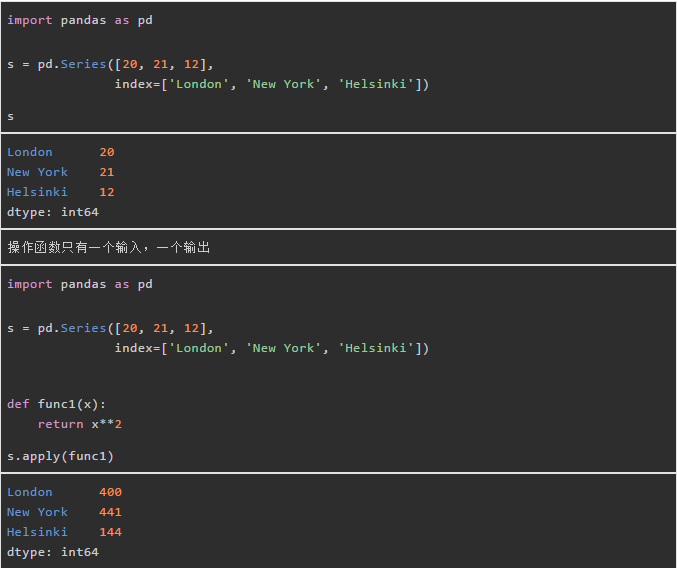Screen dimensions: 677x568
Task: Click the 'return x**2' statement
Action: point(79,424)
